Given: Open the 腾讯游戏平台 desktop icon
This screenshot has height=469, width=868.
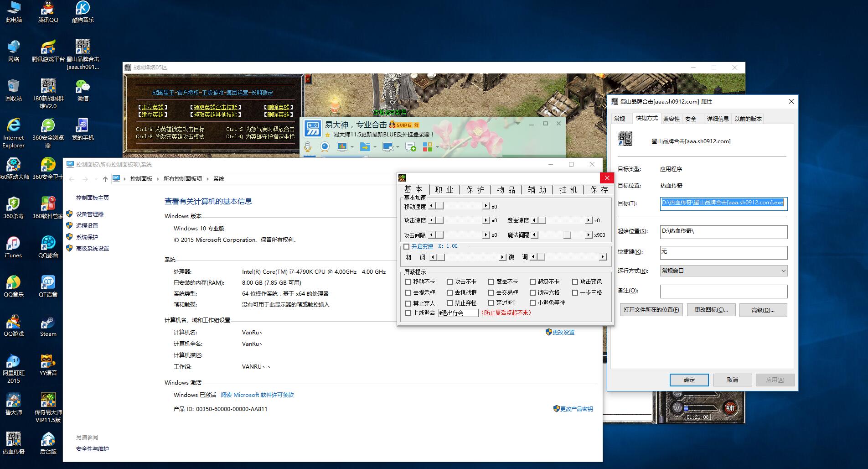Looking at the screenshot, I should point(48,51).
